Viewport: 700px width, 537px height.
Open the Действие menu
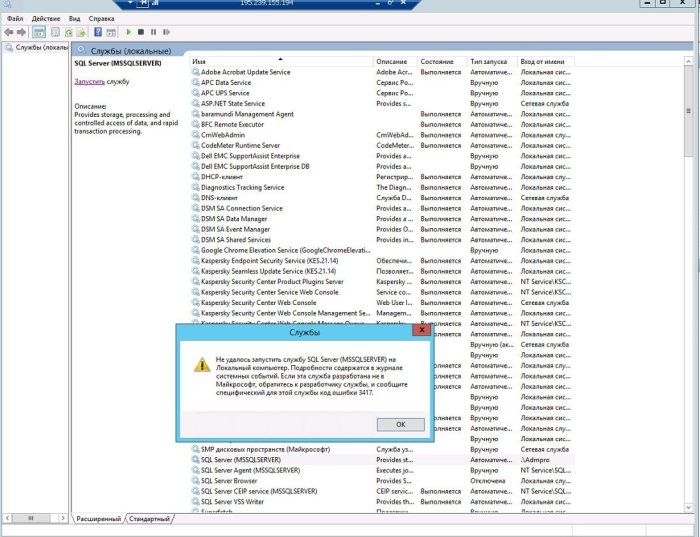click(x=46, y=18)
